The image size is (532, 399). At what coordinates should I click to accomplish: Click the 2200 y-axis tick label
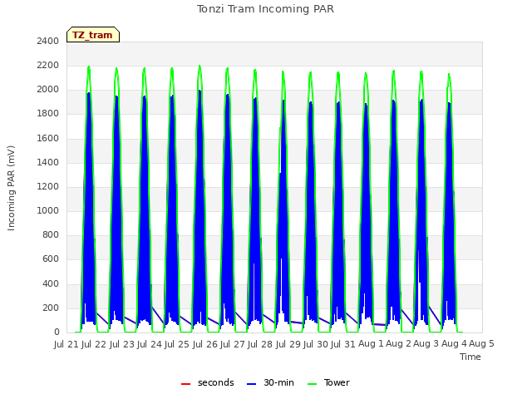(48, 65)
